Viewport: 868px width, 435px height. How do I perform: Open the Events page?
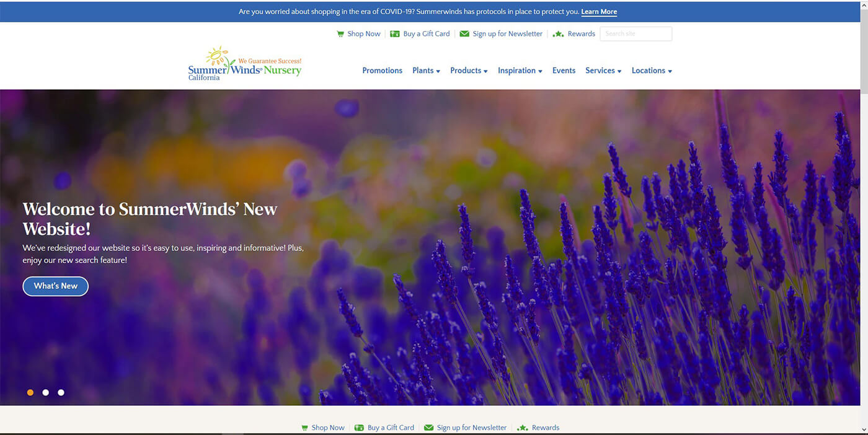click(x=564, y=71)
